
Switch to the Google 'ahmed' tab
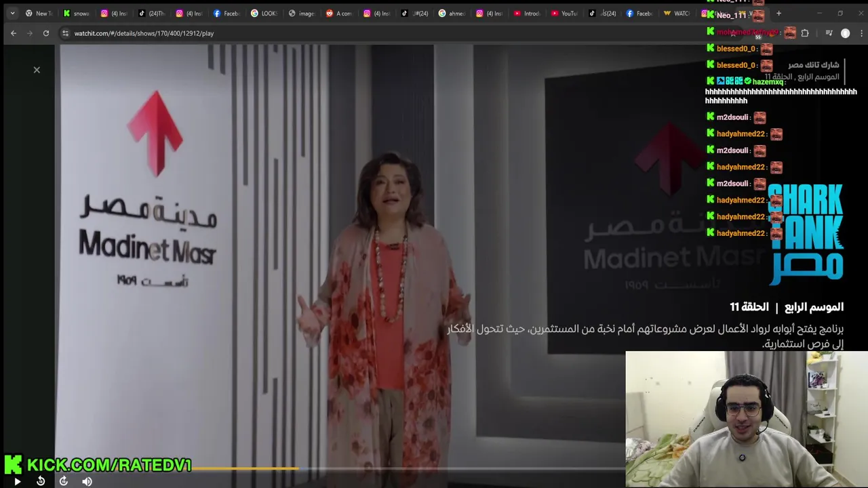(x=451, y=13)
